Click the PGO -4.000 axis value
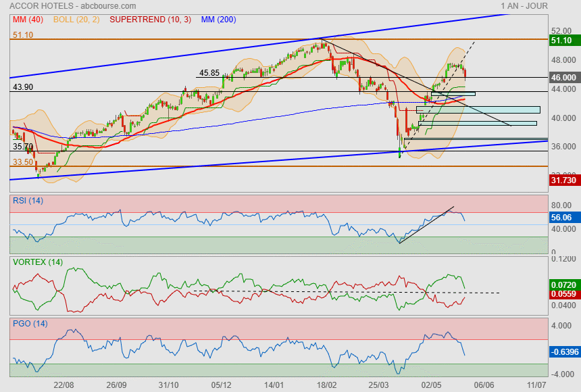Viewport: 581px width, 392px height. click(561, 374)
